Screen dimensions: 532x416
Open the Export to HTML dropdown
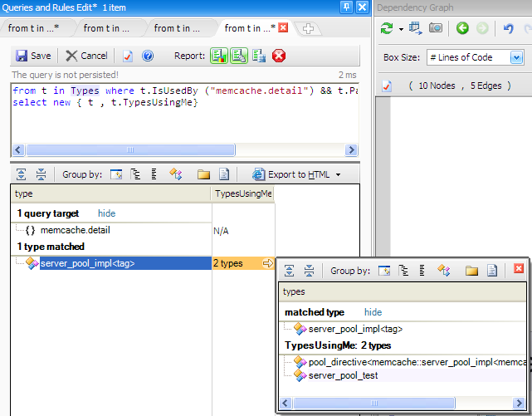296,174
